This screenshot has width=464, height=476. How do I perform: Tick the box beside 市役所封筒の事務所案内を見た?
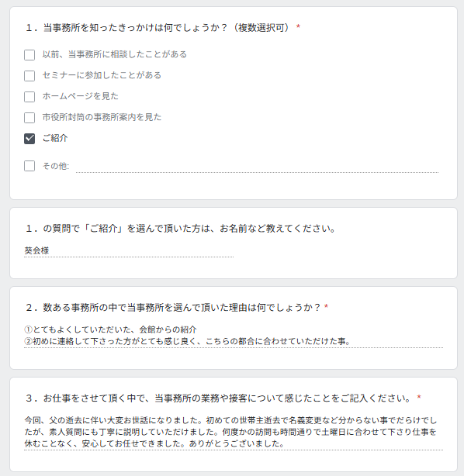pyautogui.click(x=29, y=118)
